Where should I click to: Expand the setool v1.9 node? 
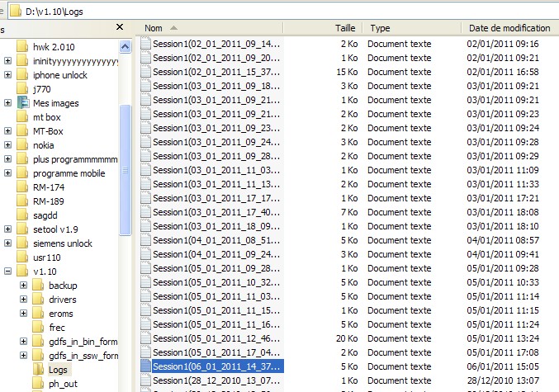pos(7,229)
